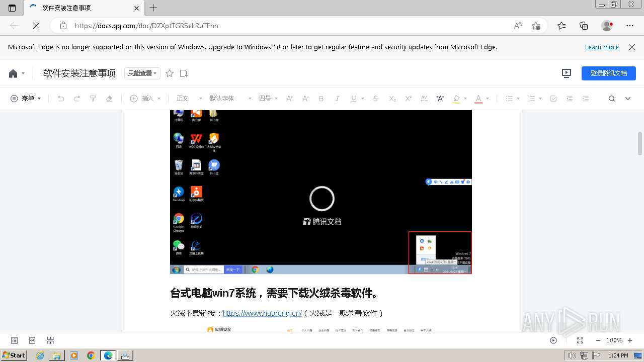Click the add-to-folder icon beside the star
644x362 pixels.
[x=184, y=73]
